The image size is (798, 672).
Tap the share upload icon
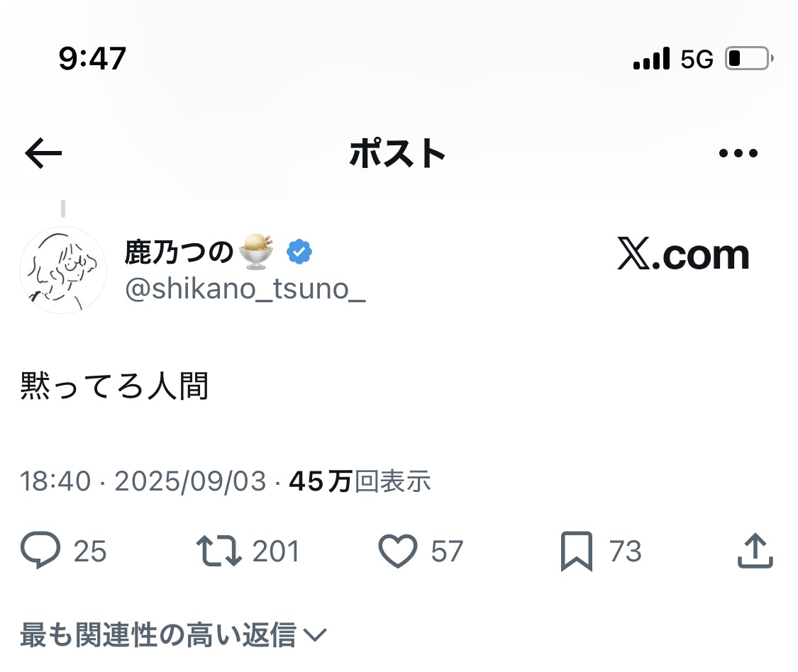[755, 551]
